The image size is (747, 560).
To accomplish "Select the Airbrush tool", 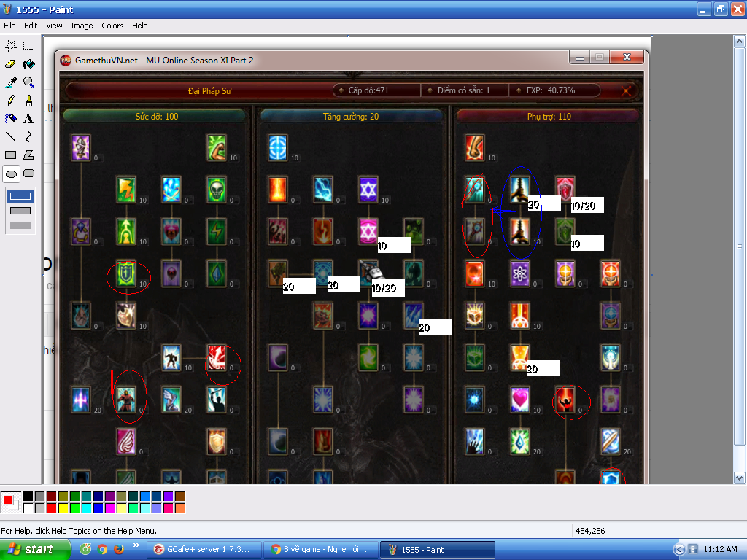I will pos(11,119).
